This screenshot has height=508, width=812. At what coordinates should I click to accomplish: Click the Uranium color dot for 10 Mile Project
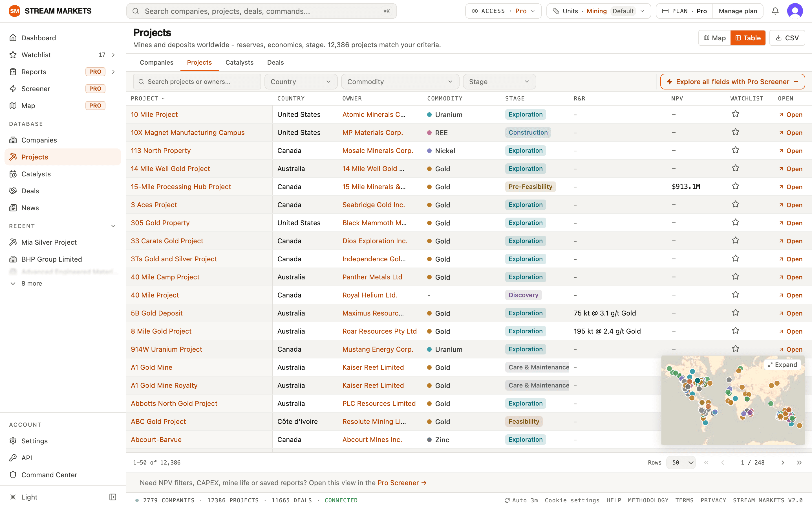[x=429, y=115]
